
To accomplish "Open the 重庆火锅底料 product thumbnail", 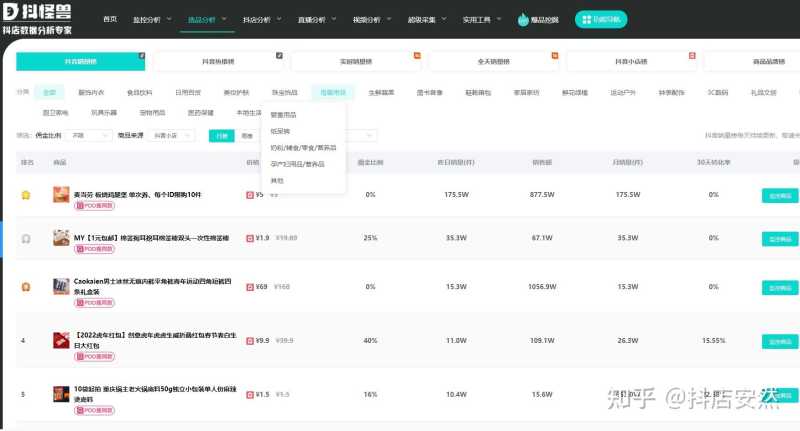I will tap(61, 394).
